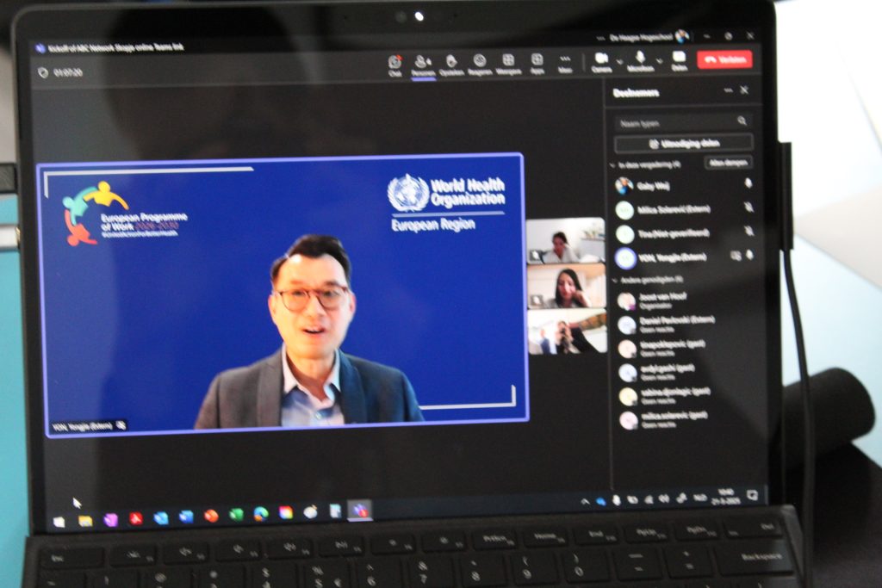Open the Reageren reactions icon
Viewport: 882px width, 588px height.
(x=480, y=63)
